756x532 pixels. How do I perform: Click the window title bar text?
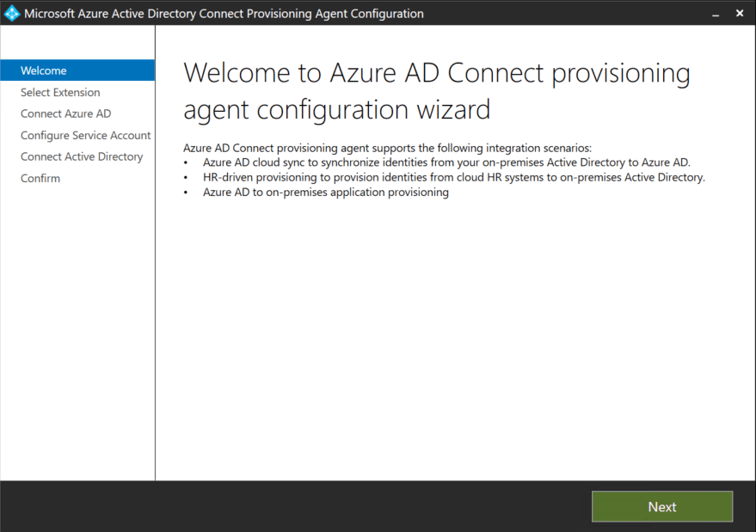click(x=224, y=14)
